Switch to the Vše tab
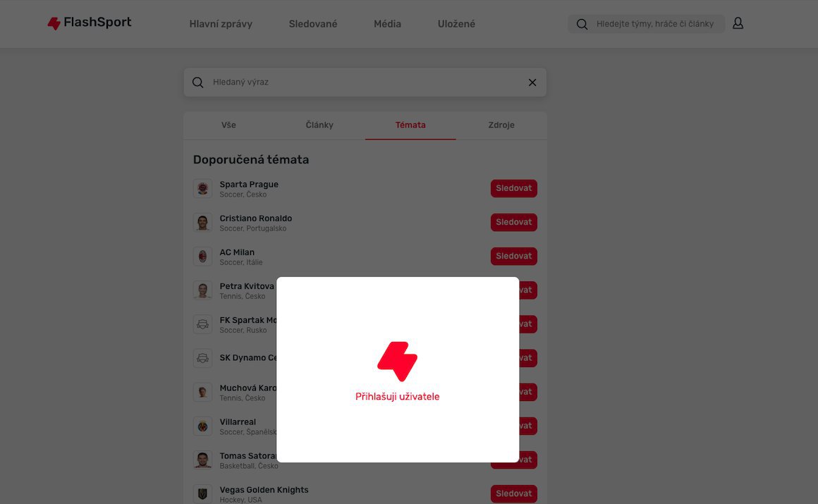 228,125
